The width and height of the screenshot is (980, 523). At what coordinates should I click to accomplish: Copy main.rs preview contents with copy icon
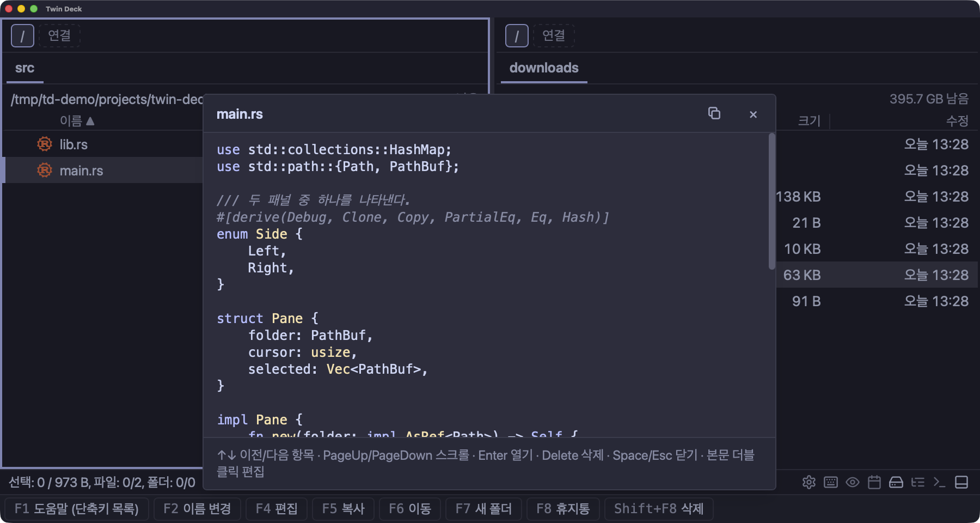point(714,113)
